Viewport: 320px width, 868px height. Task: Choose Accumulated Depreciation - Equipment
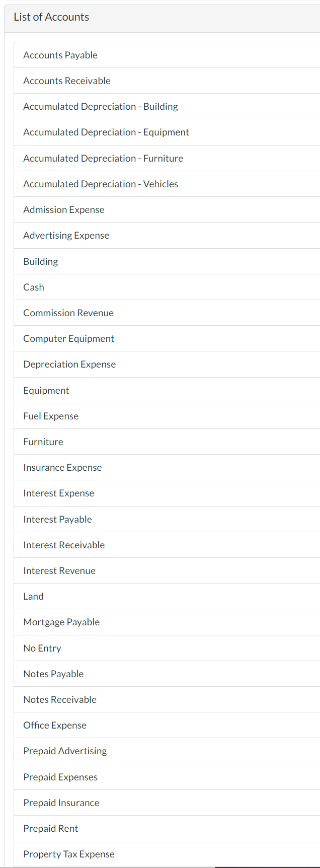click(106, 132)
